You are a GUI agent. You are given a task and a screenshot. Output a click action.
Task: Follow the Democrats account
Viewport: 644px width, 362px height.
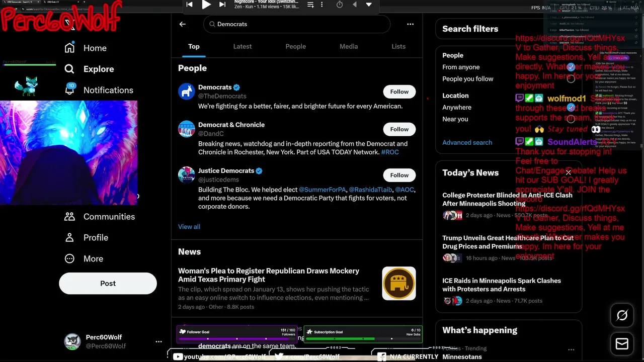point(399,92)
